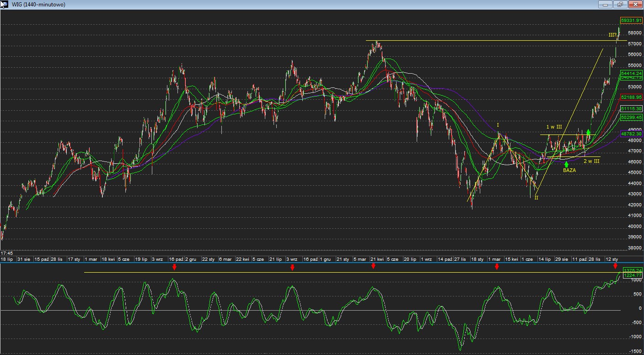
Task: Click the 17:45 time label
Action: [6, 253]
